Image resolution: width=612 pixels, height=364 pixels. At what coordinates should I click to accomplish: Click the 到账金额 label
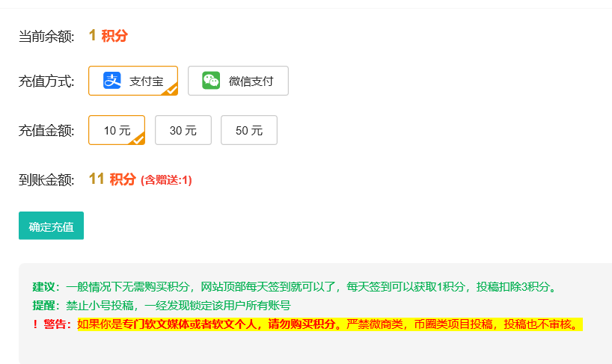pos(46,180)
